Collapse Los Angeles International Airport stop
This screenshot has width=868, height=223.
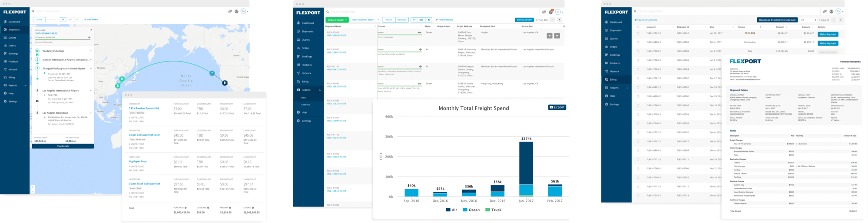pyautogui.click(x=91, y=91)
